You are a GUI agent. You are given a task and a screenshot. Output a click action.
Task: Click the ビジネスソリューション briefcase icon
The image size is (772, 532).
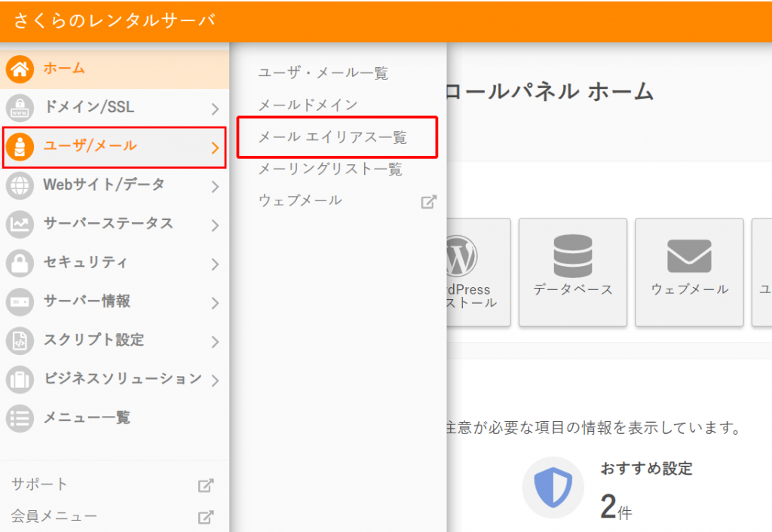[x=20, y=379]
